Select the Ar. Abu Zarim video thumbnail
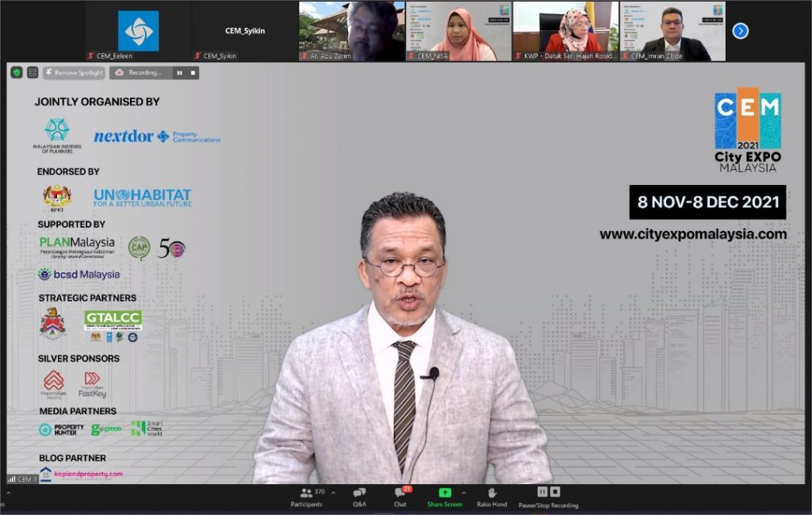 [350, 31]
